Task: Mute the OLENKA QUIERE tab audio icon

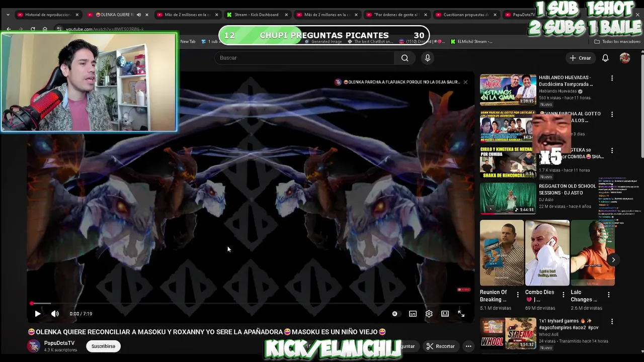Action: 139,15
